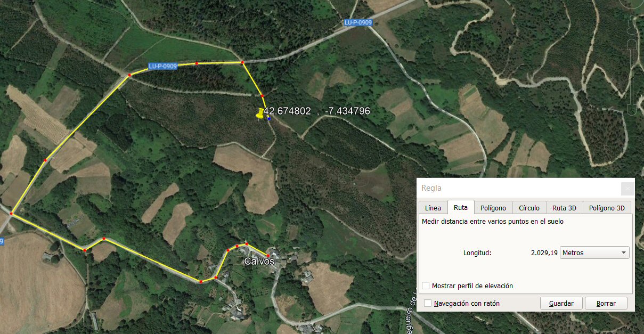
Task: Click the LU-P-0909 road label on the yellow path
Action: pos(163,66)
